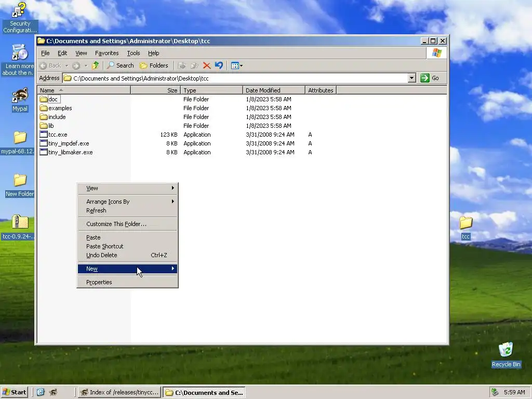
Task: Open the Forward history dropdown arrow
Action: point(86,65)
